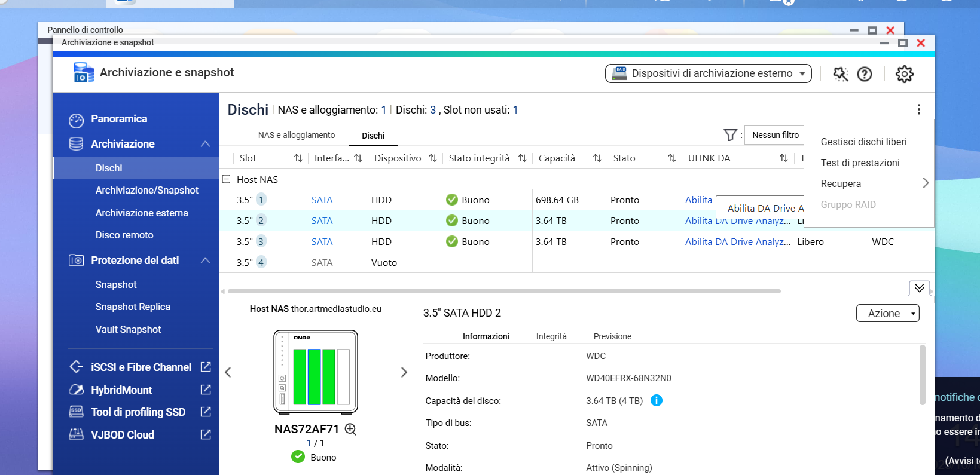
Task: Open the Azione dropdown button
Action: point(887,313)
